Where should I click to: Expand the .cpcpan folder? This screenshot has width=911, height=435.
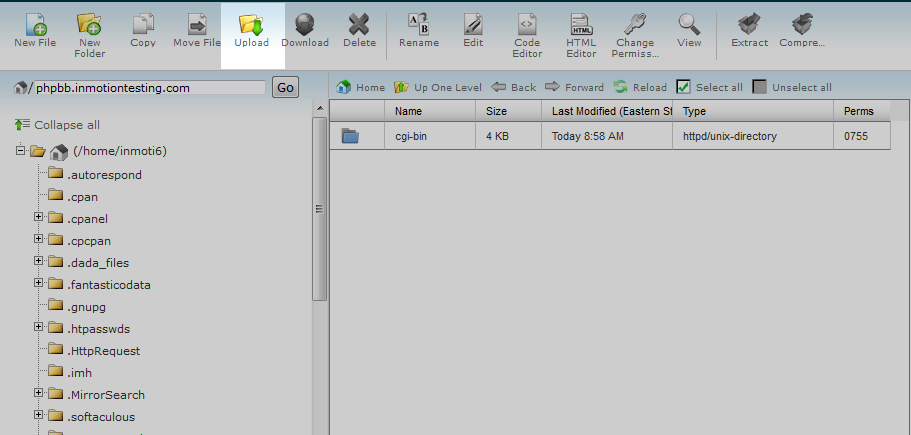[x=38, y=239]
